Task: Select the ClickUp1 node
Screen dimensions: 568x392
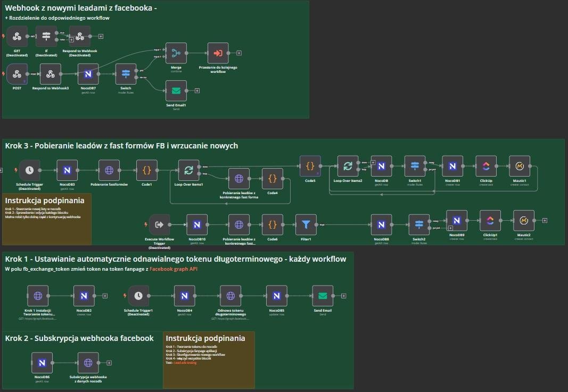Action: point(490,220)
